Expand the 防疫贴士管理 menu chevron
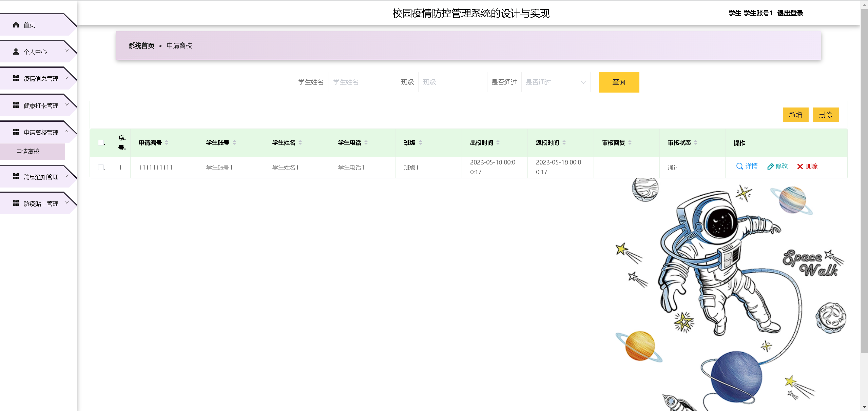868x411 pixels. point(67,203)
